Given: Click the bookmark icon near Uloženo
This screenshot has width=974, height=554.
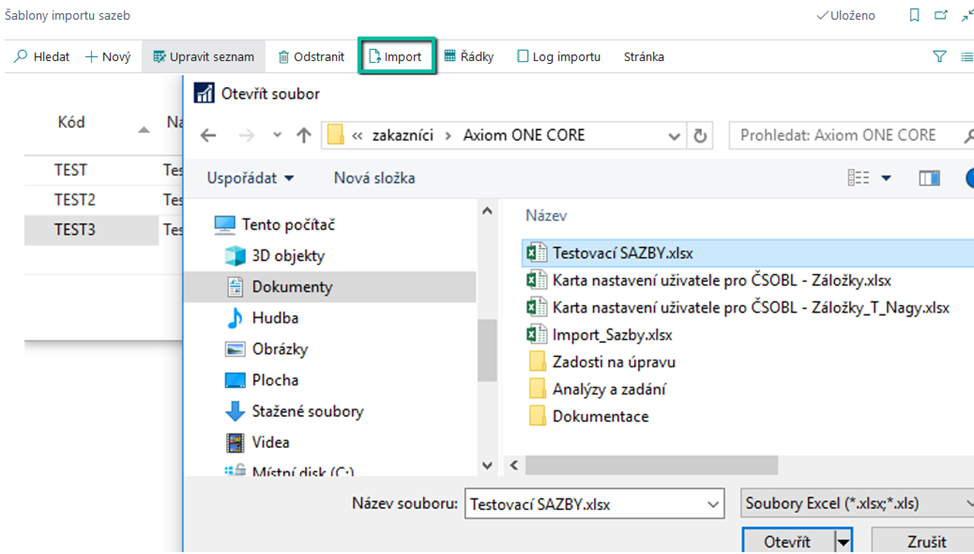Looking at the screenshot, I should 914,16.
